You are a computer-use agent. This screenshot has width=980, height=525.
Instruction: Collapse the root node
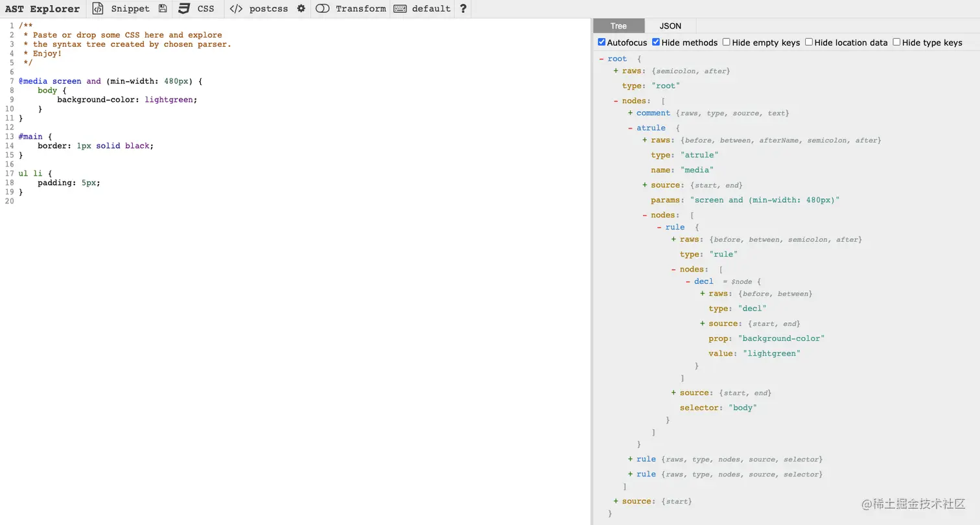pos(601,59)
